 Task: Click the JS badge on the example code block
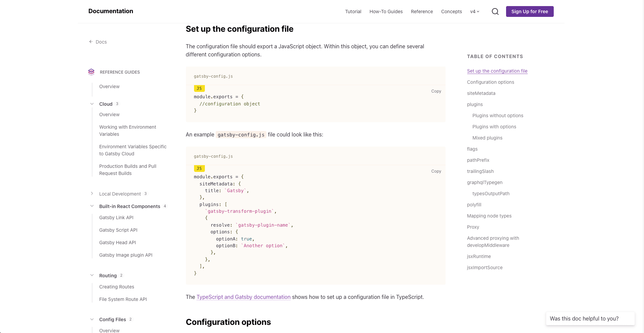click(x=199, y=168)
